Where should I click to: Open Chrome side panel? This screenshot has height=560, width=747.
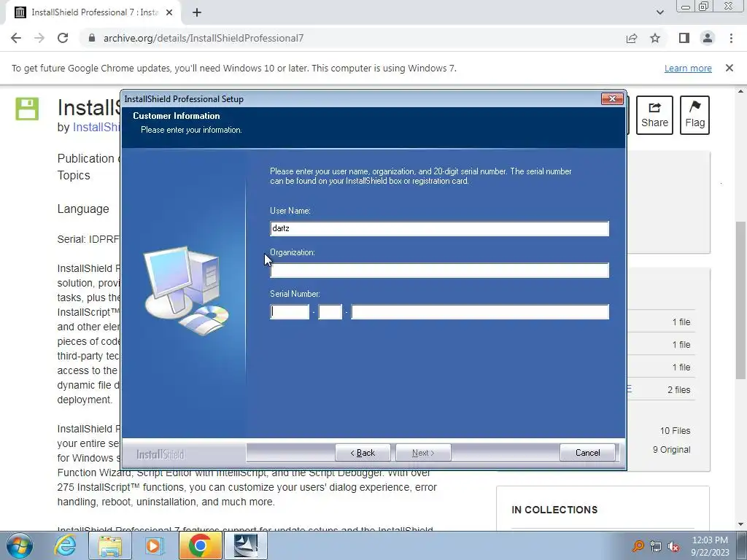point(684,38)
